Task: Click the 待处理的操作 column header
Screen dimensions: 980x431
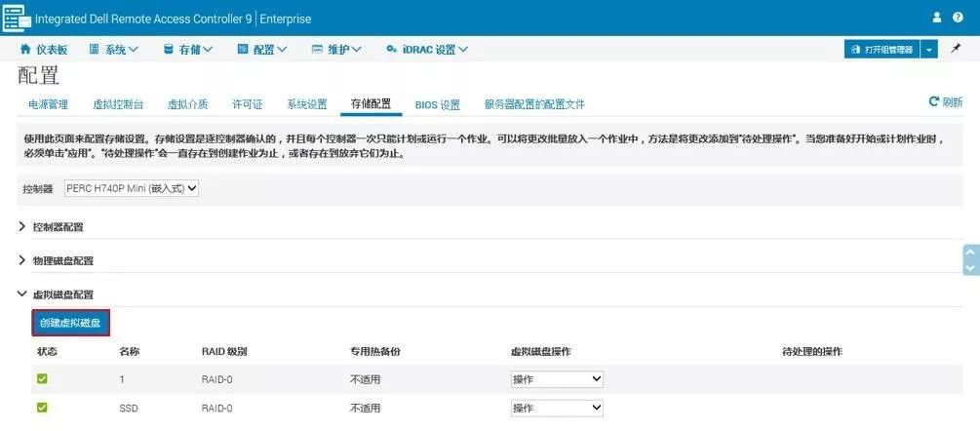Action: coord(812,351)
